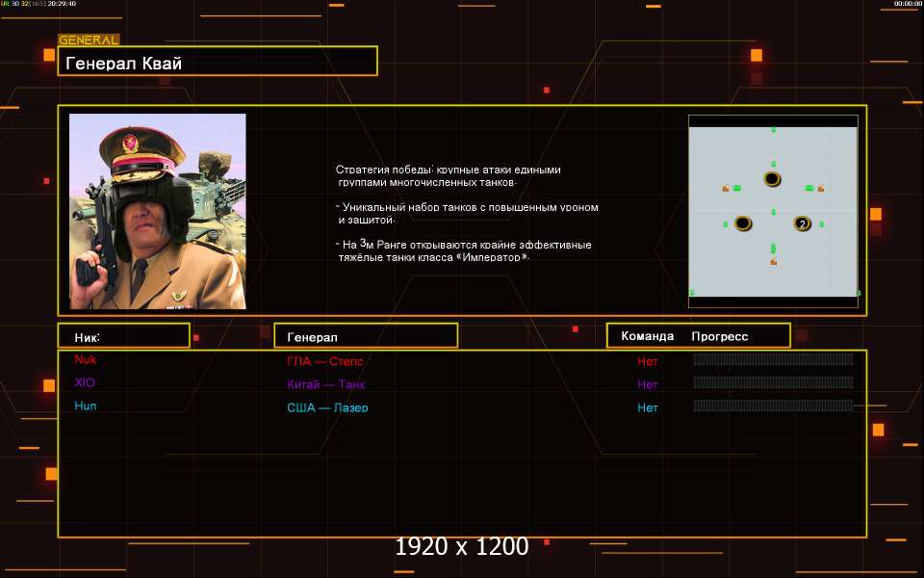Click the loading progress bar for XIO
The height and width of the screenshot is (578, 924).
(x=773, y=382)
